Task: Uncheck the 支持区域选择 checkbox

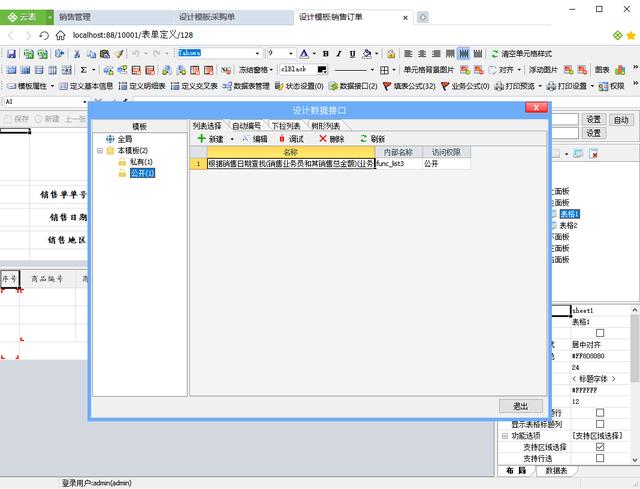Action: 600,447
